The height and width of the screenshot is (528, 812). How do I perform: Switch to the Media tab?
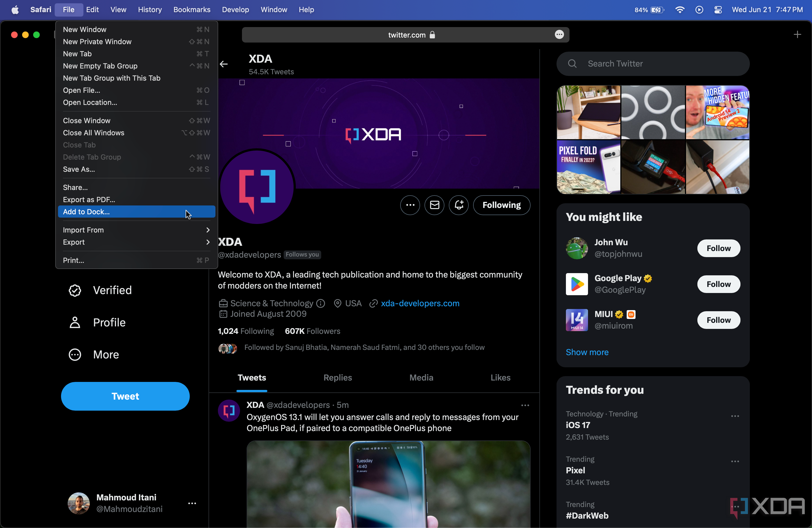(421, 377)
